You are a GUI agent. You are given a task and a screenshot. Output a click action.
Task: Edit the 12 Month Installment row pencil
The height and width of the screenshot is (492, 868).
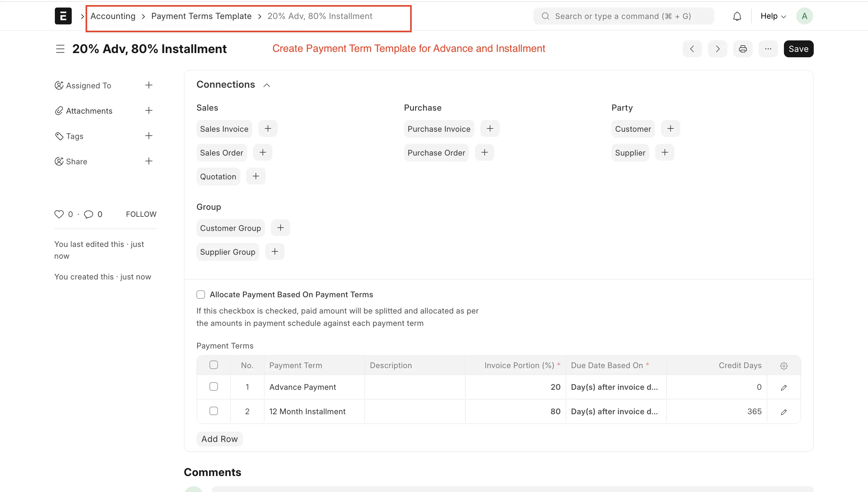pos(784,412)
